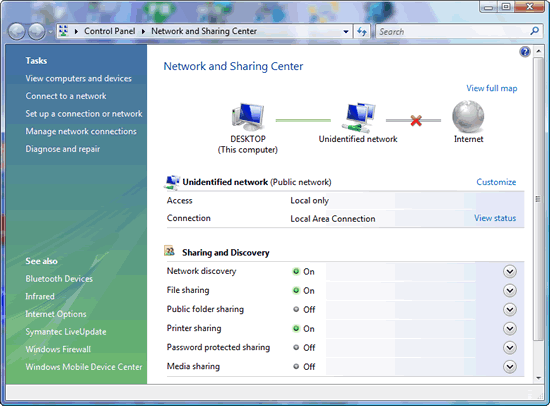Click the Refresh button beside address bar
The width and height of the screenshot is (550, 406).
362,32
